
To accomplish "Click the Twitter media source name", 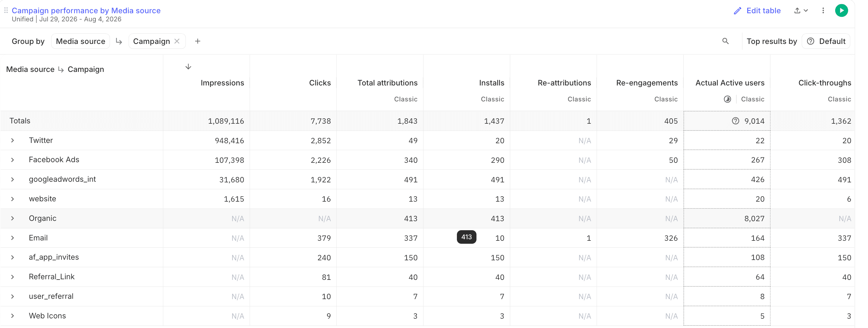I will pos(41,141).
